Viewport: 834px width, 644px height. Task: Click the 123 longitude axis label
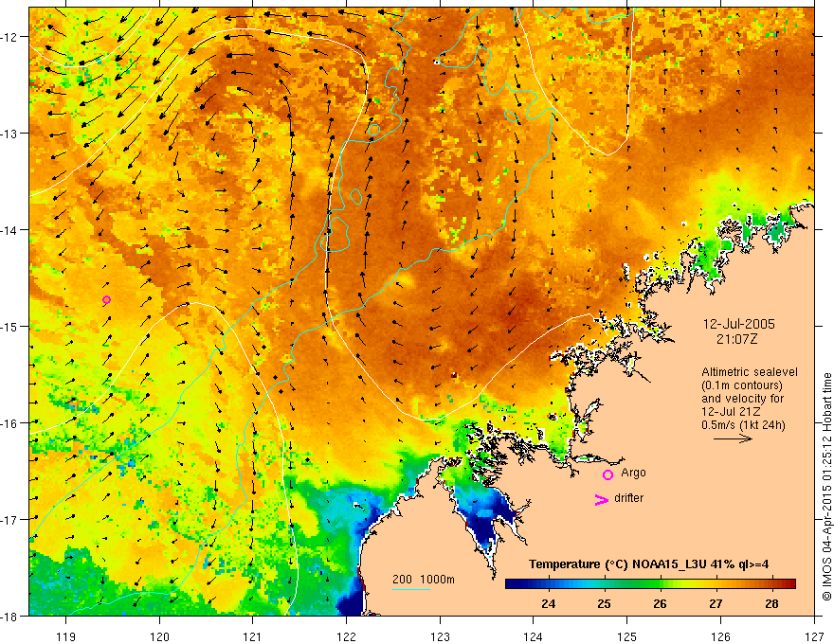pyautogui.click(x=440, y=636)
